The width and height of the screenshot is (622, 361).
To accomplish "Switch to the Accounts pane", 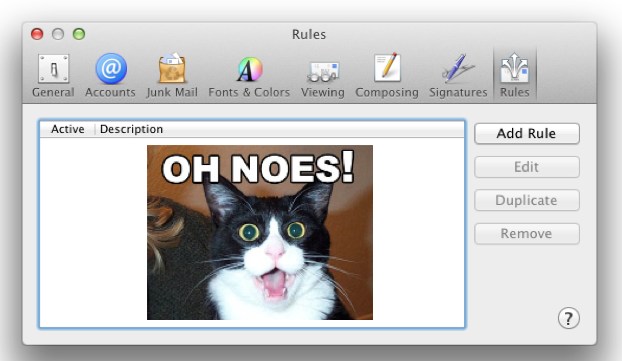I will coord(110,76).
